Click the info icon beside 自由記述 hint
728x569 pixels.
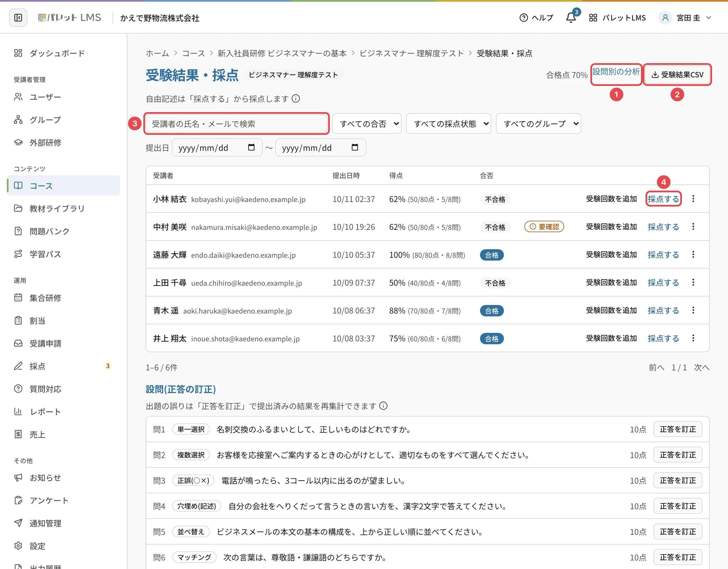296,99
